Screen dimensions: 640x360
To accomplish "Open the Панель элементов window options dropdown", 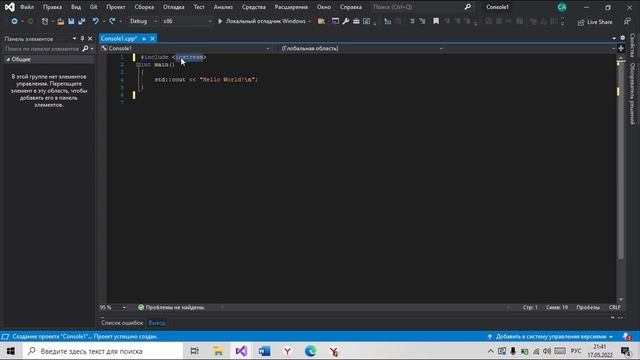I will (x=74, y=39).
